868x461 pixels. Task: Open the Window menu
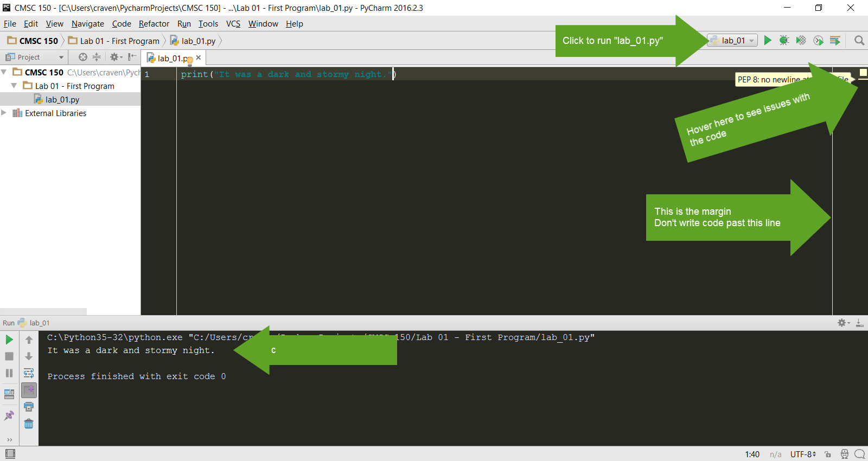(x=263, y=24)
